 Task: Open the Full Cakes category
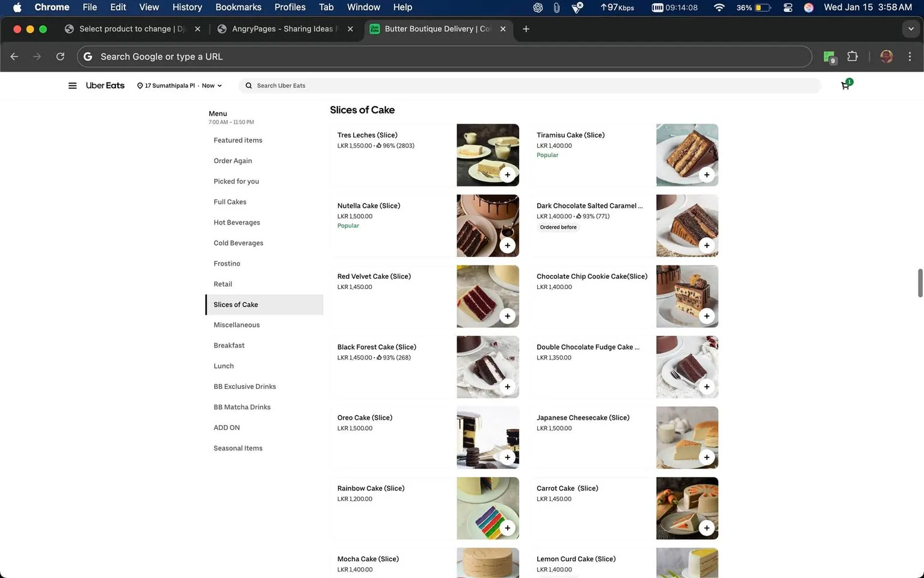point(230,202)
